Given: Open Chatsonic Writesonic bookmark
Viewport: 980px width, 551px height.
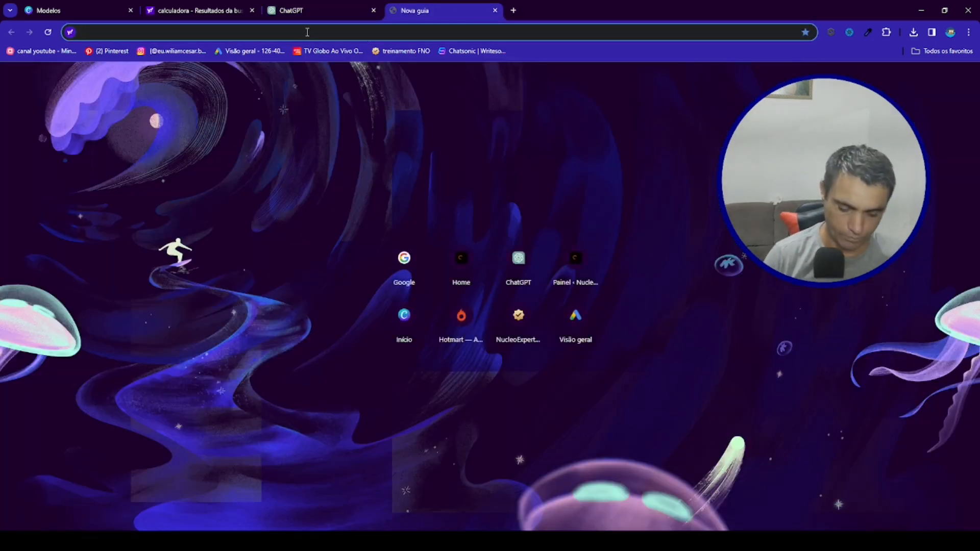Looking at the screenshot, I should tap(472, 51).
